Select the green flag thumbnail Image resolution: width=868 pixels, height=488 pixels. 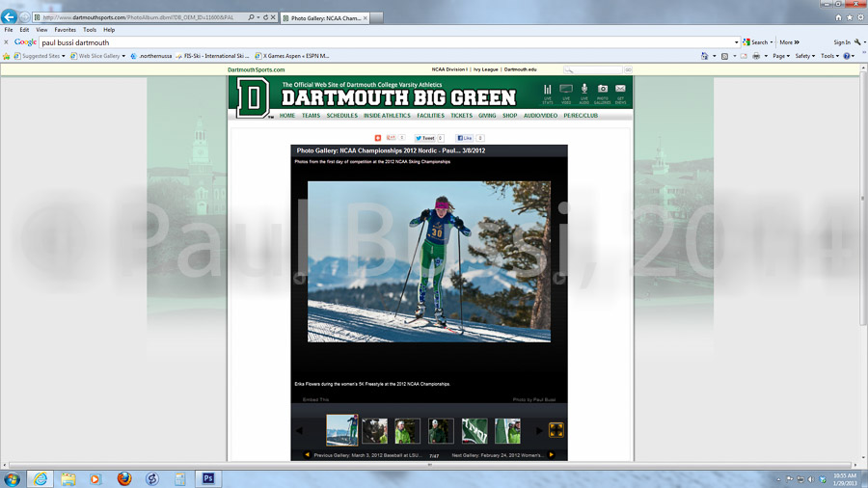475,430
